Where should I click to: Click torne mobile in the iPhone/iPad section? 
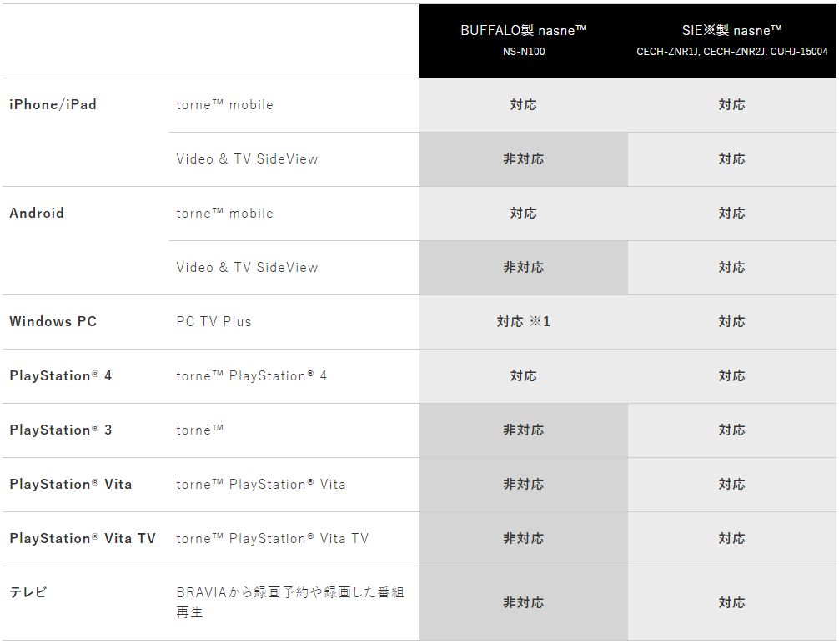[x=224, y=104]
